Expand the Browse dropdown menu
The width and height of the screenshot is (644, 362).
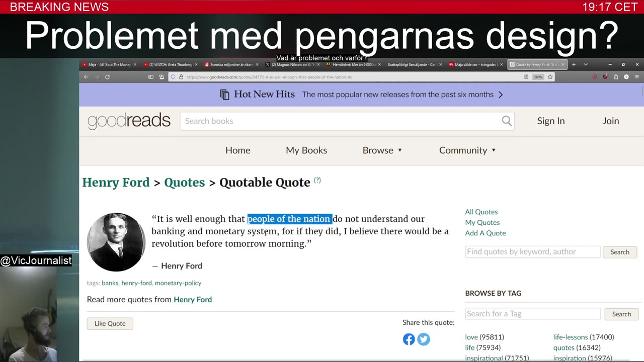click(x=382, y=150)
